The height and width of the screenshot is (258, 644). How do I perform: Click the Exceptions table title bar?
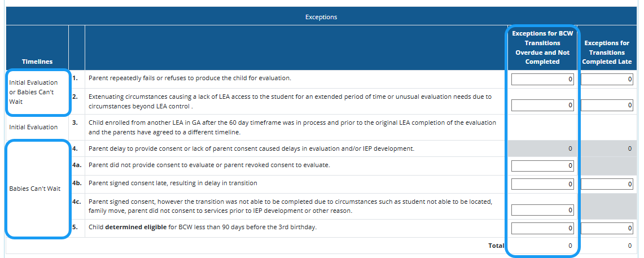click(321, 17)
